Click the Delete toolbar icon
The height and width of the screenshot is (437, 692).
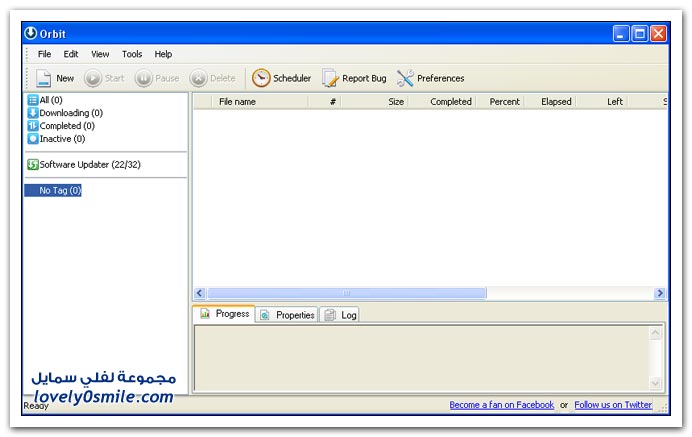coord(199,78)
